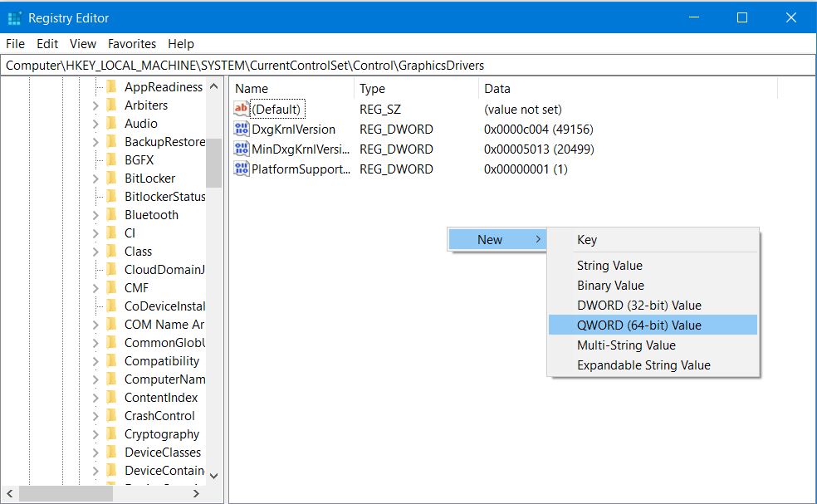Expand the CrashControl key
Viewport: 817px width, 504px height.
95,415
